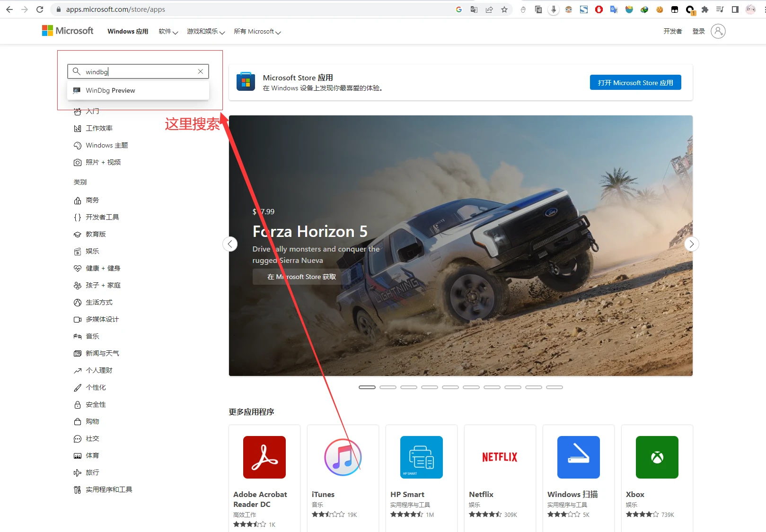Open the 安全性 category
This screenshot has height=532, width=766.
coord(90,404)
